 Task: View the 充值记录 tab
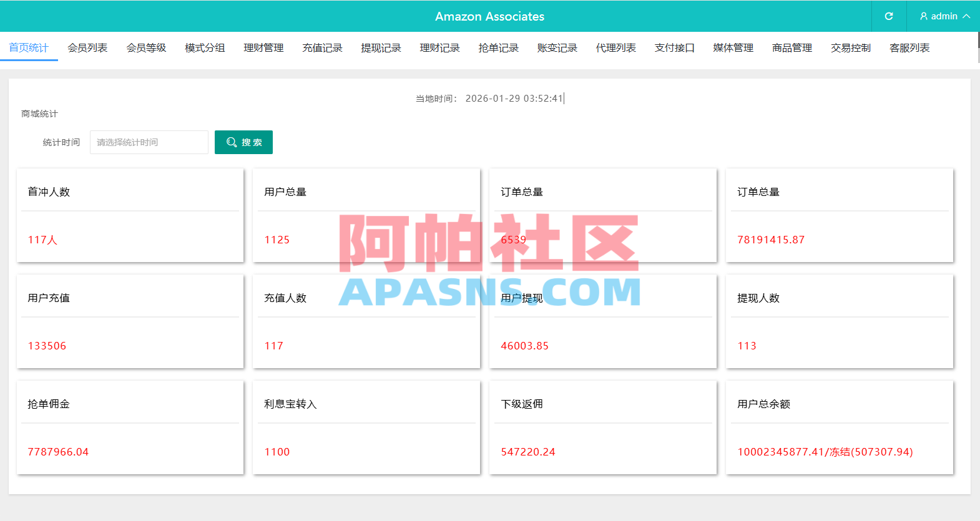(x=322, y=48)
